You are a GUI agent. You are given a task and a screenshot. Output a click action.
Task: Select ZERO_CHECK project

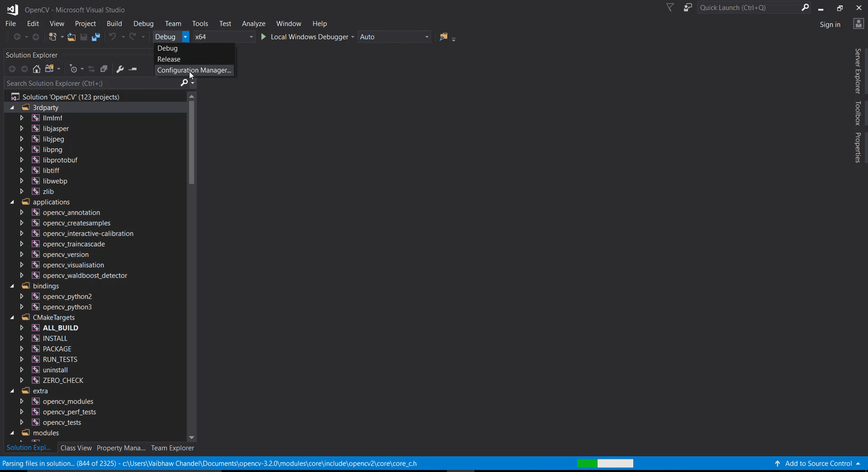[x=63, y=381]
